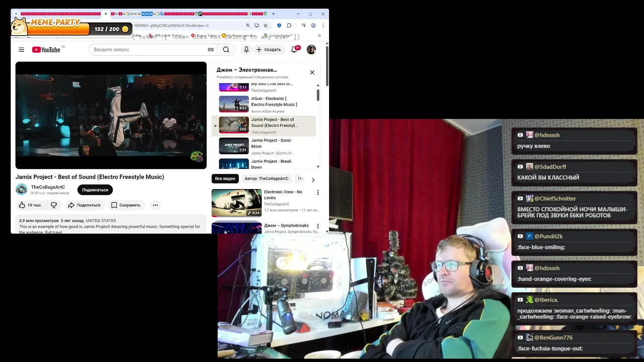Click the browser address bar URL
This screenshot has width=644, height=362.
click(171, 25)
